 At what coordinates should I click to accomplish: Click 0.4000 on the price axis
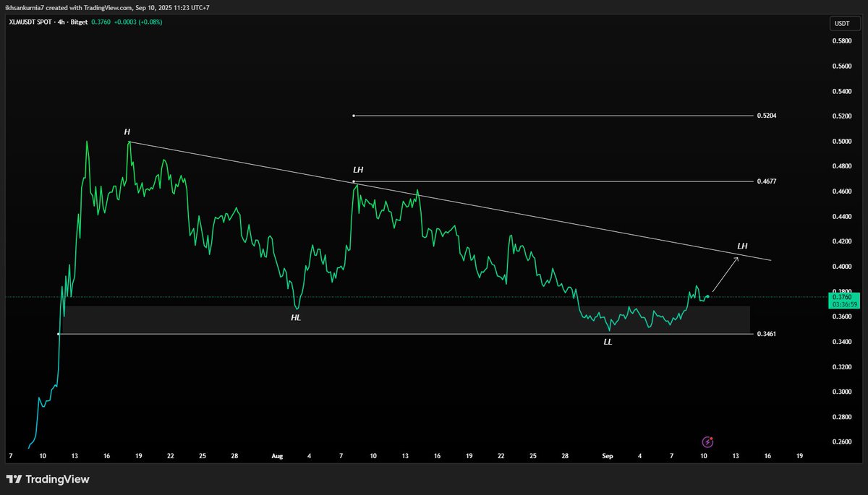coord(843,267)
